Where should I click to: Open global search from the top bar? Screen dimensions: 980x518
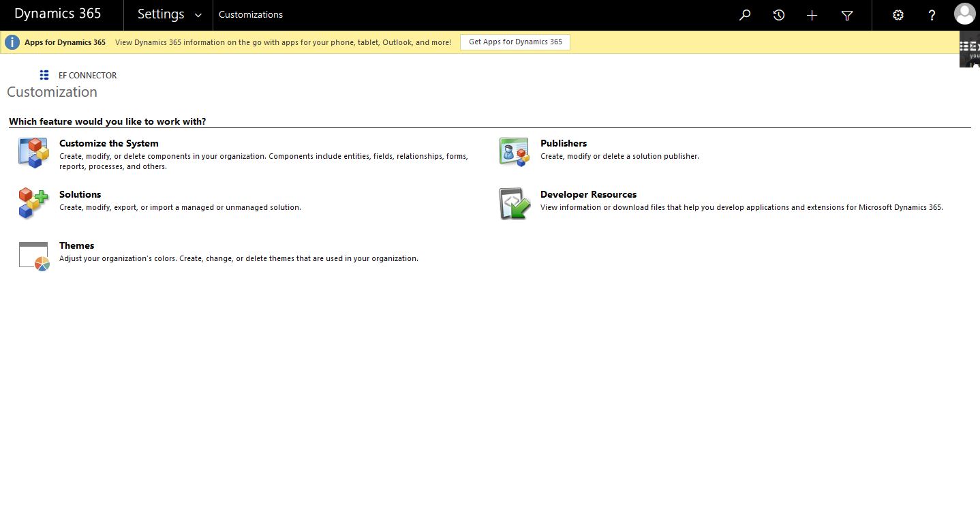[745, 14]
